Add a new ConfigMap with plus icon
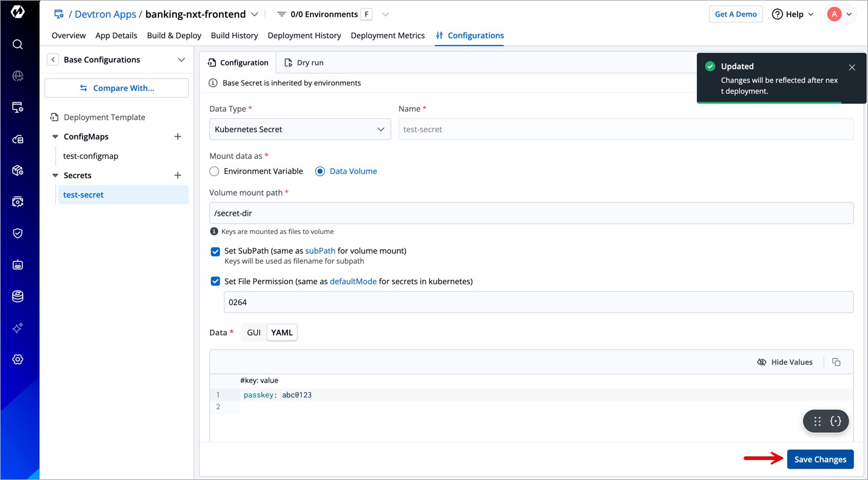Screen dimensions: 868x480 tap(178, 136)
